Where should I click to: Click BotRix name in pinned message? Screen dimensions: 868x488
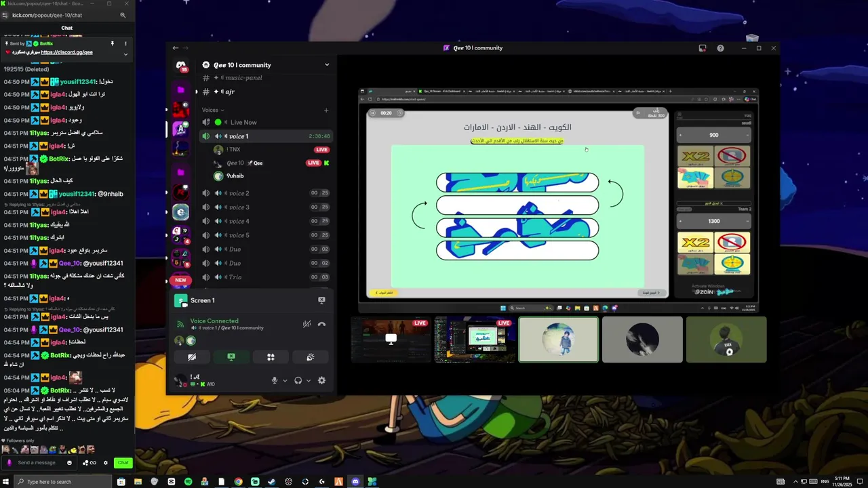coord(46,43)
